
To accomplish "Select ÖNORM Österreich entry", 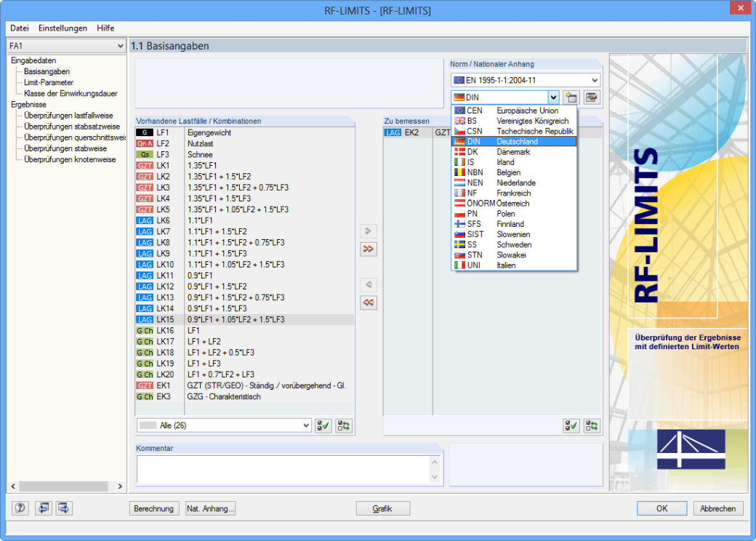I will click(x=514, y=203).
